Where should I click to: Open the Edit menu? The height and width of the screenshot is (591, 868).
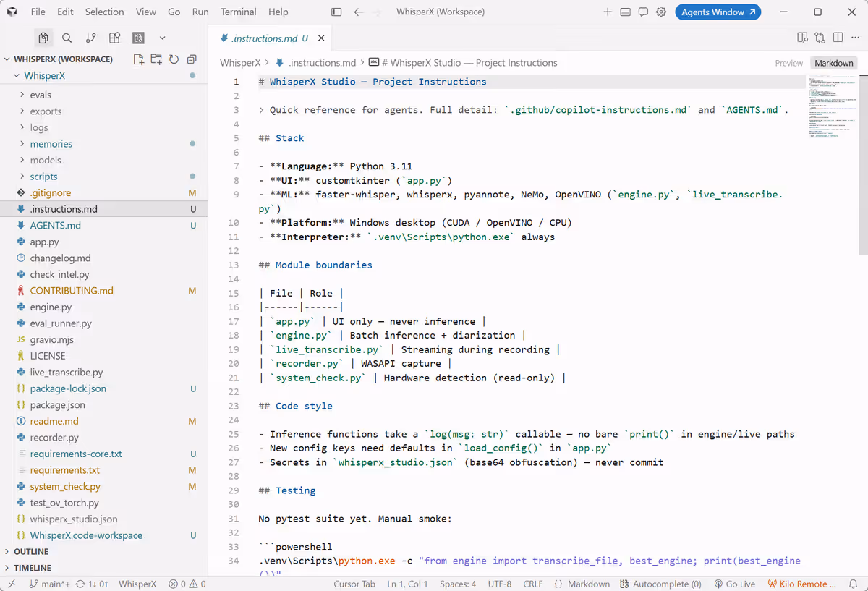[x=65, y=12]
